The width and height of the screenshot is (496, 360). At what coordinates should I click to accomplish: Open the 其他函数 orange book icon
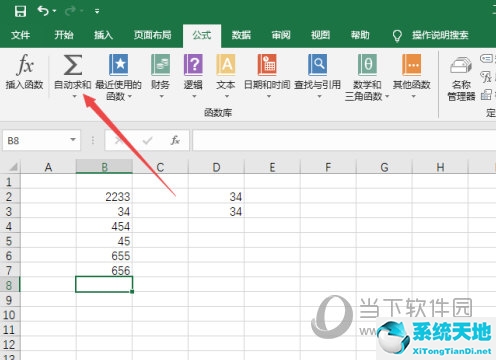(412, 64)
